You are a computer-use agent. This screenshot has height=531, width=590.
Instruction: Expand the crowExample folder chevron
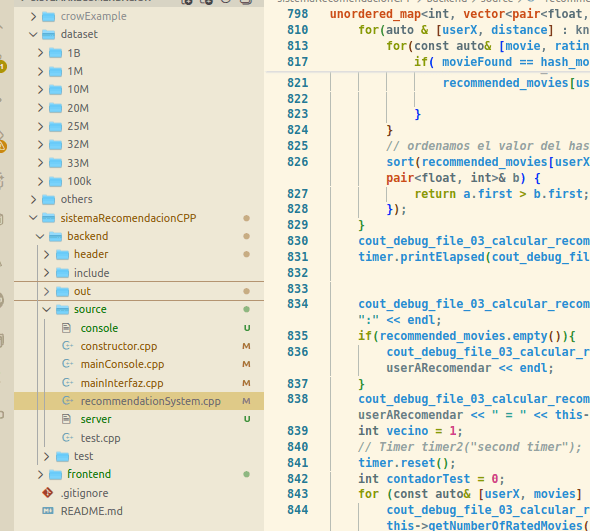click(33, 16)
